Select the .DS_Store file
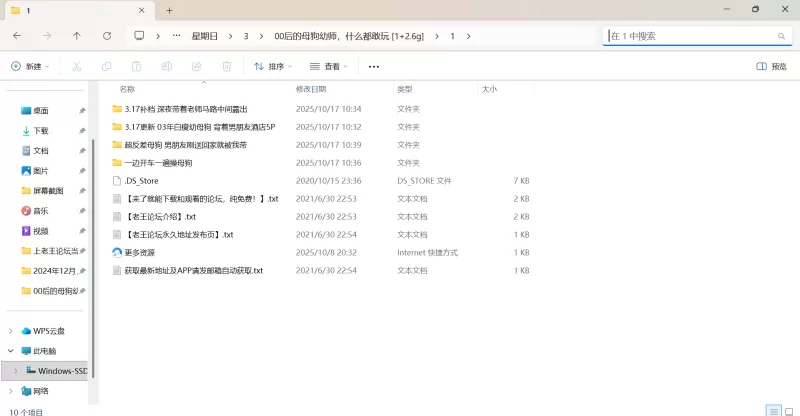This screenshot has width=800, height=416. click(141, 181)
